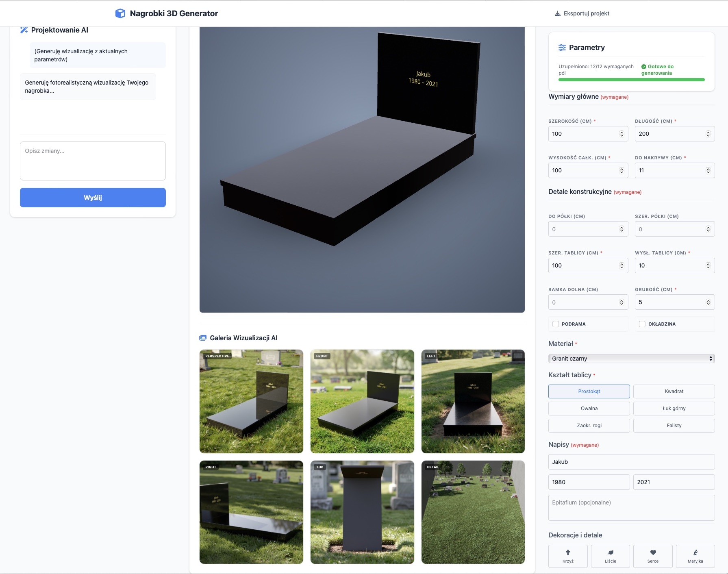Image resolution: width=728 pixels, height=574 pixels.
Task: Click the Eksportuj projekt link
Action: 582,13
